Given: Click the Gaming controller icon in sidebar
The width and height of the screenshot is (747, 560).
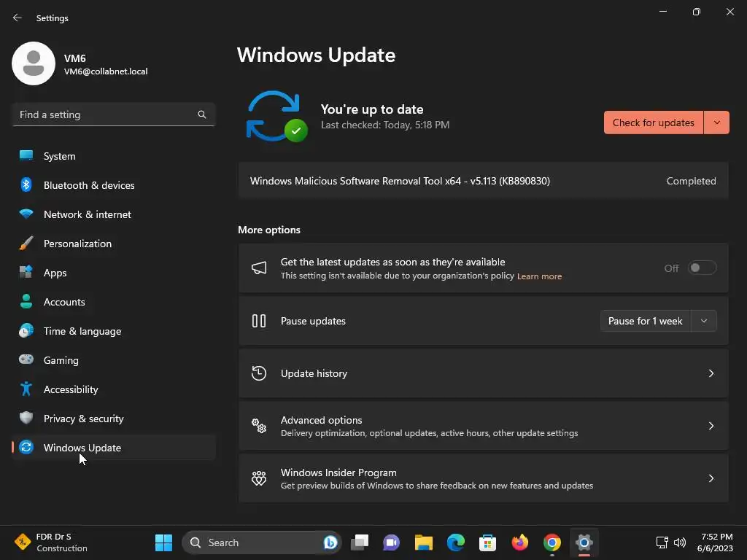Looking at the screenshot, I should [26, 359].
